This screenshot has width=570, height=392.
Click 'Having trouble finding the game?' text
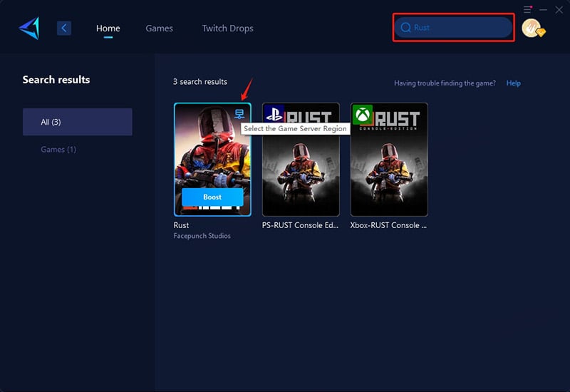(445, 83)
